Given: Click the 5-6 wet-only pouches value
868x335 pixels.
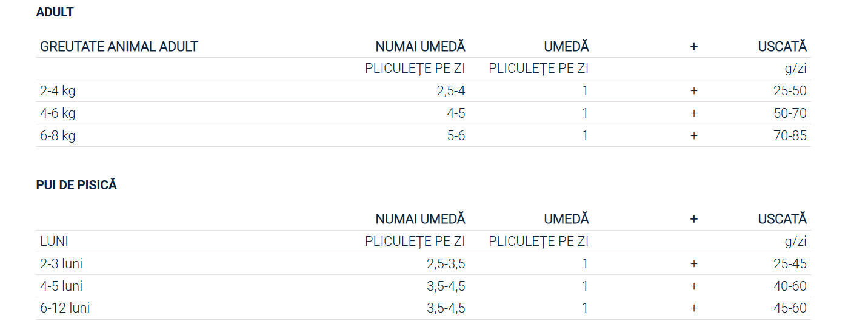Looking at the screenshot, I should point(456,136).
